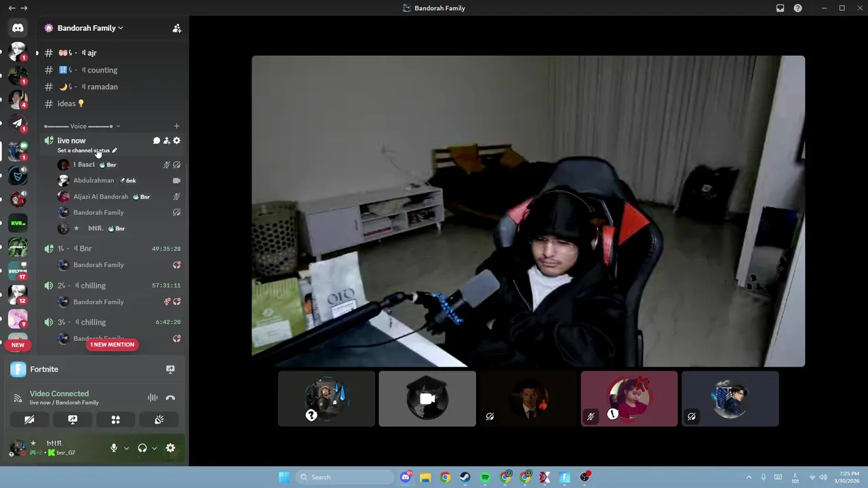This screenshot has height=488, width=868.
Task: Stream Fortnite screen share icon
Action: click(170, 369)
